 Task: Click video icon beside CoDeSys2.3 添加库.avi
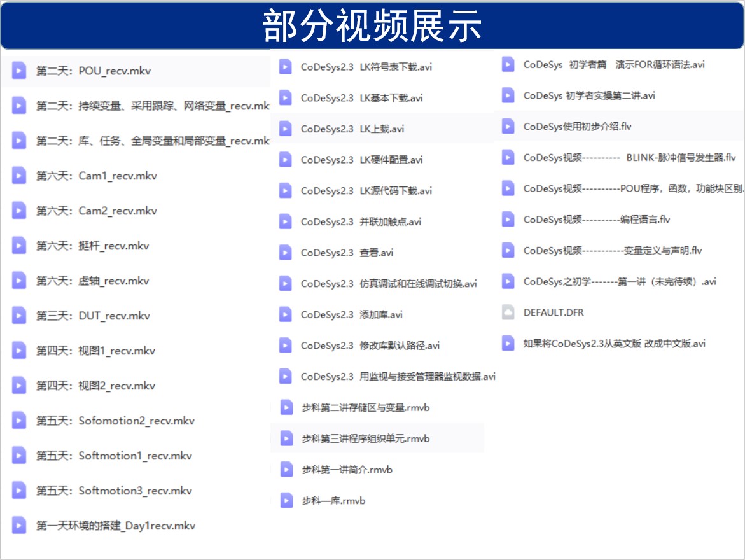pyautogui.click(x=285, y=314)
